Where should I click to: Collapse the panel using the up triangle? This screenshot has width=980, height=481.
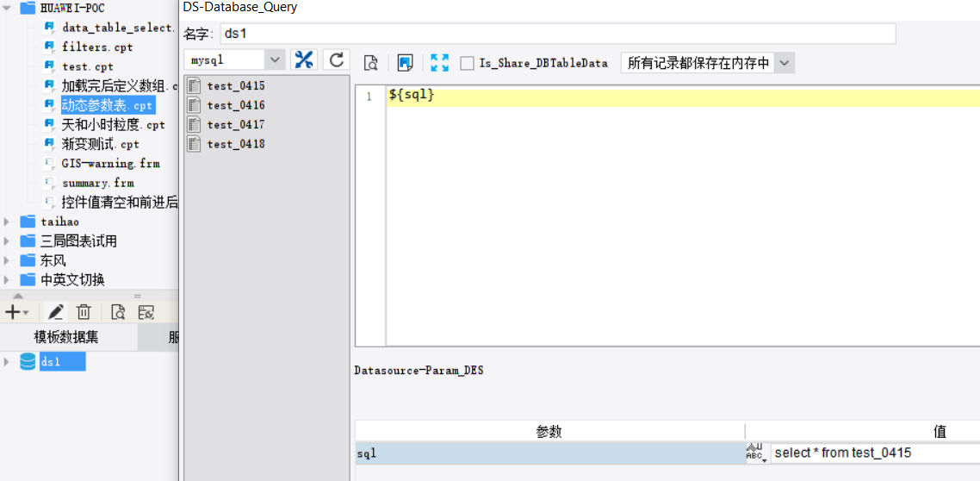pyautogui.click(x=18, y=296)
